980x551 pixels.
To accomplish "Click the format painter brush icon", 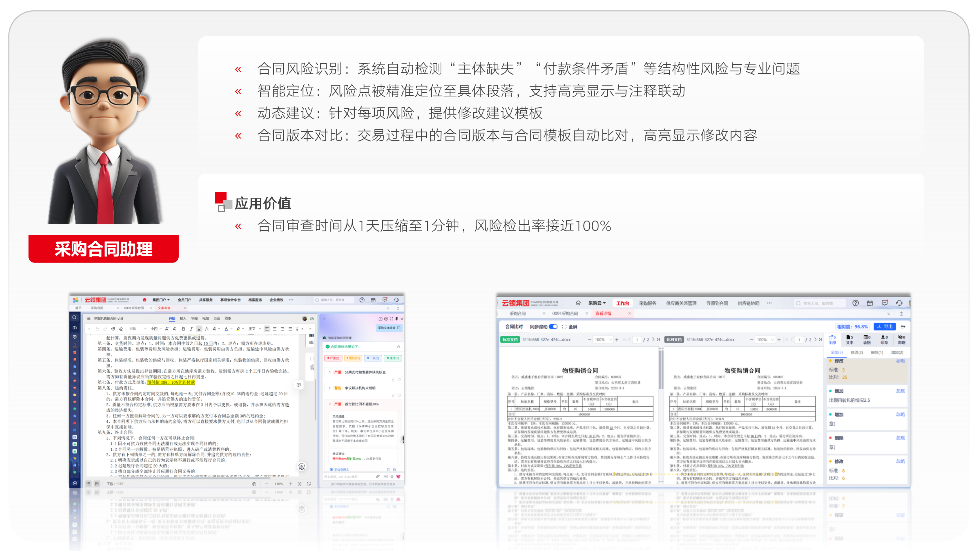I will pyautogui.click(x=113, y=329).
